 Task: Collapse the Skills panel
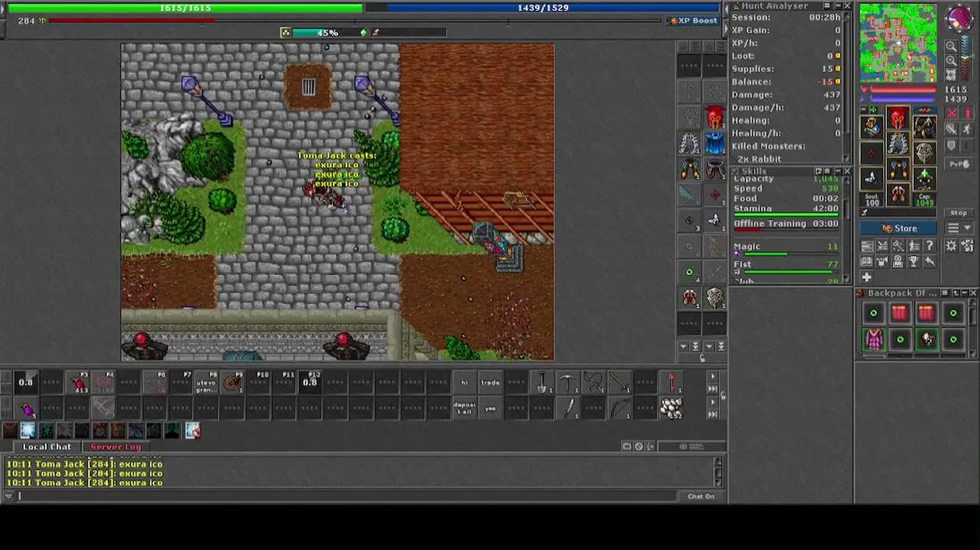coord(837,171)
